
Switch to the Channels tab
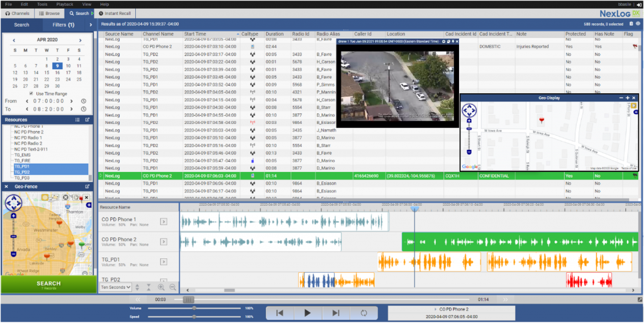click(x=17, y=14)
